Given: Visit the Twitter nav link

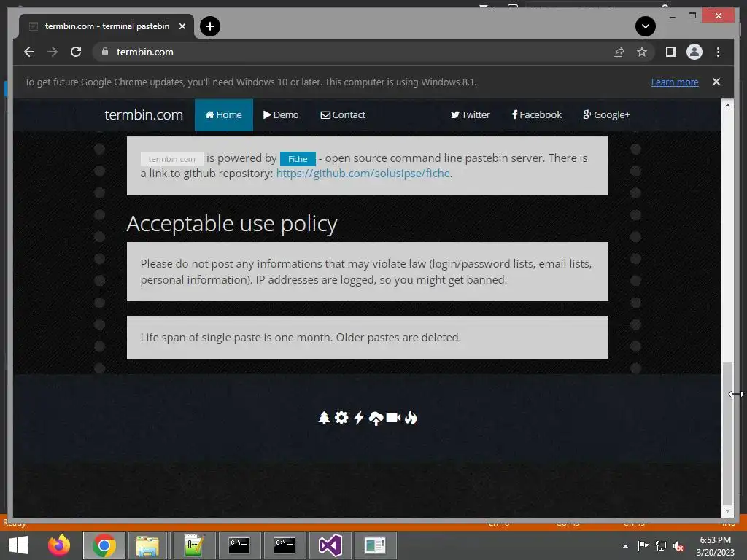Looking at the screenshot, I should [470, 114].
